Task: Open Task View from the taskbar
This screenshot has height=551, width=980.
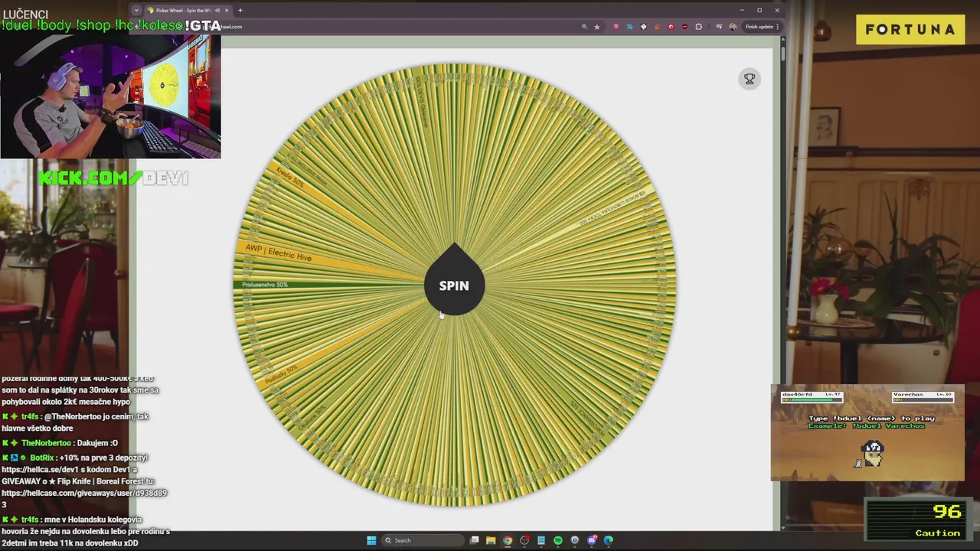Action: pyautogui.click(x=475, y=540)
